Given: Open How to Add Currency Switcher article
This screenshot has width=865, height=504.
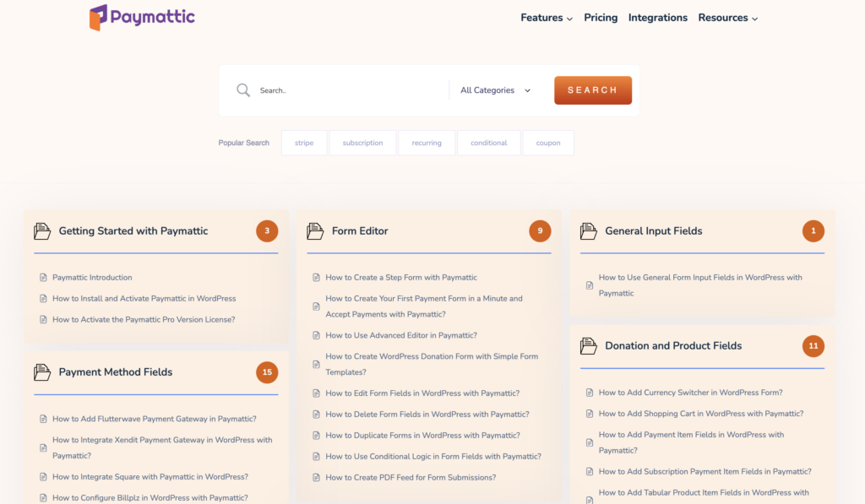Looking at the screenshot, I should [690, 393].
